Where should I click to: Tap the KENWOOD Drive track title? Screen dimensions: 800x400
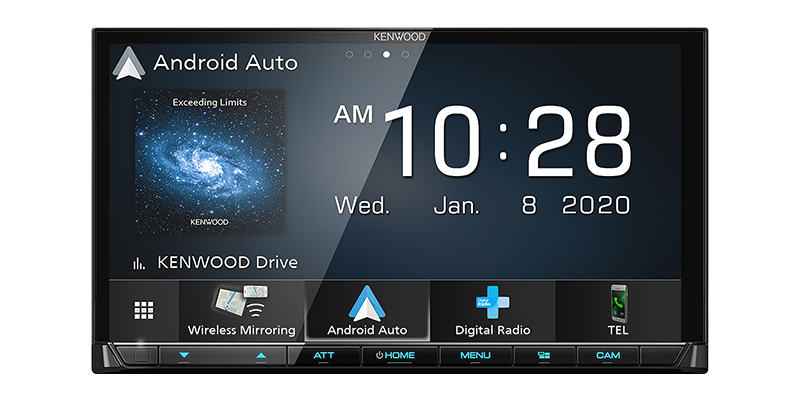[227, 263]
